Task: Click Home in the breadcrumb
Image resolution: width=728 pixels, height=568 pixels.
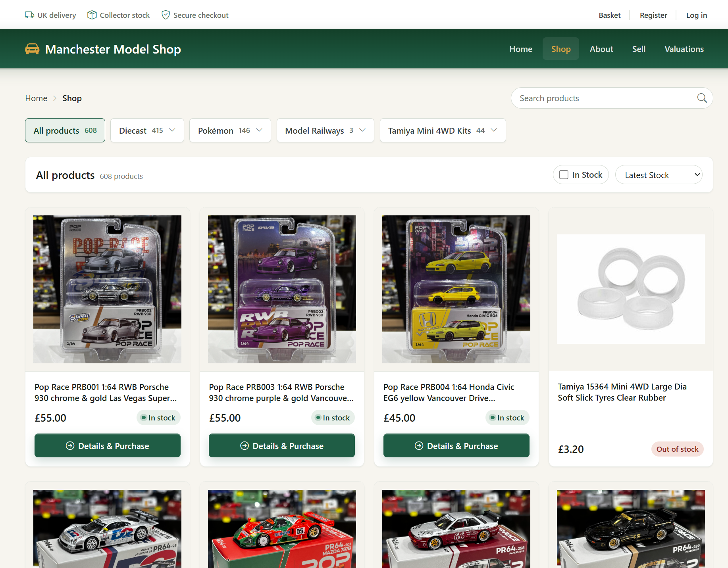Action: (x=36, y=98)
